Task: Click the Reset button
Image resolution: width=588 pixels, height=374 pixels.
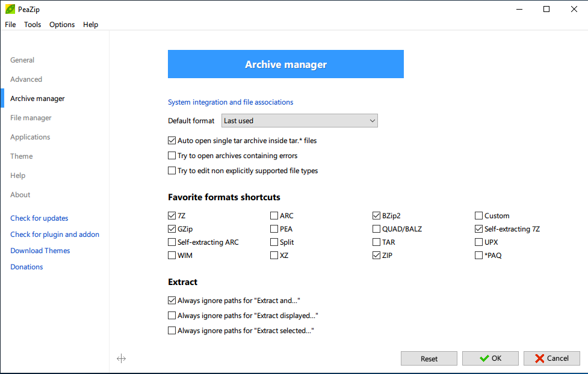Action: click(x=429, y=358)
